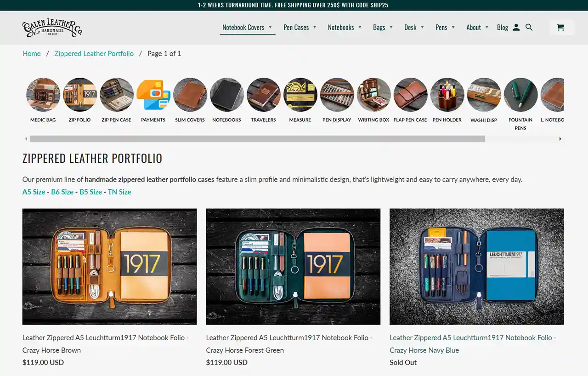The image size is (588, 376).
Task: Expand the Notebook Covers dropdown arrow
Action: (270, 27)
